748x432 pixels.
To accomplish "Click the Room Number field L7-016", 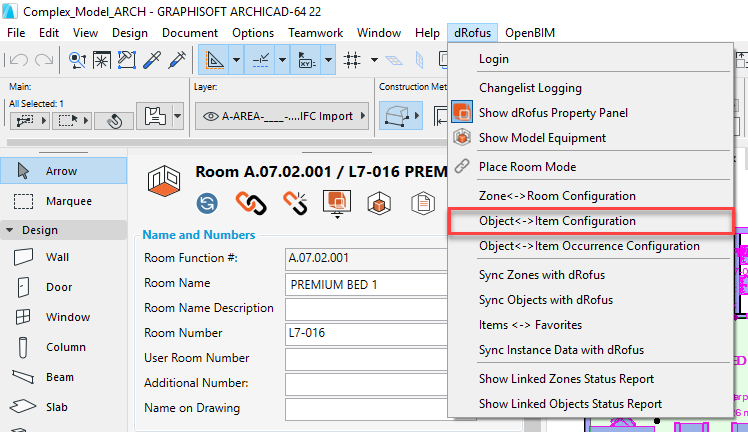I will 364,333.
